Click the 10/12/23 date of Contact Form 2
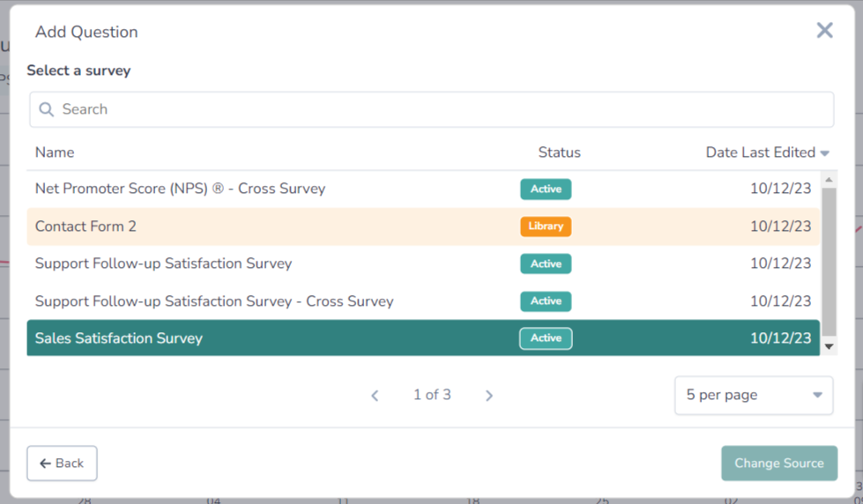This screenshot has height=504, width=863. [x=780, y=226]
